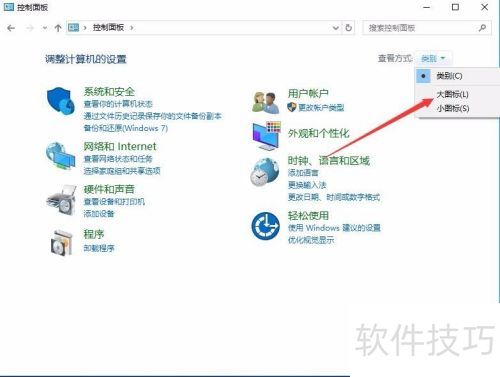
Task: Click 控制面板 breadcrumb in address bar
Action: coord(108,28)
